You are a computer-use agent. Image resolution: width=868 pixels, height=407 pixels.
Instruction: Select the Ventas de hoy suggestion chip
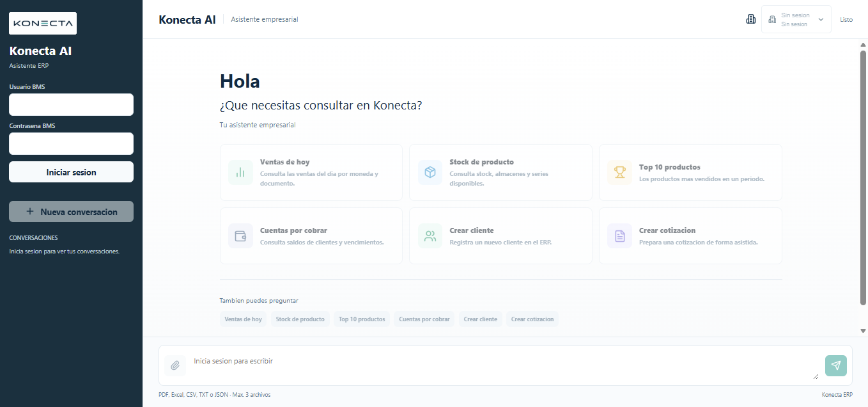243,319
